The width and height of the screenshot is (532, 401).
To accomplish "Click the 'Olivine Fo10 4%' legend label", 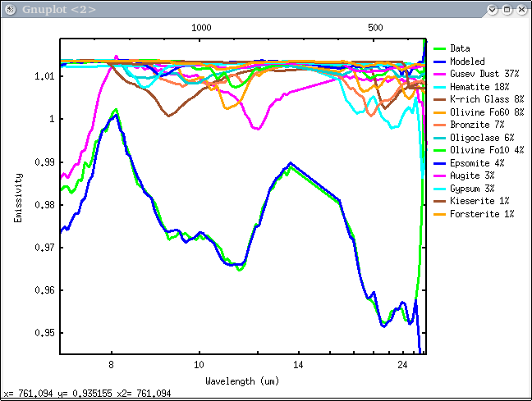I will point(487,150).
